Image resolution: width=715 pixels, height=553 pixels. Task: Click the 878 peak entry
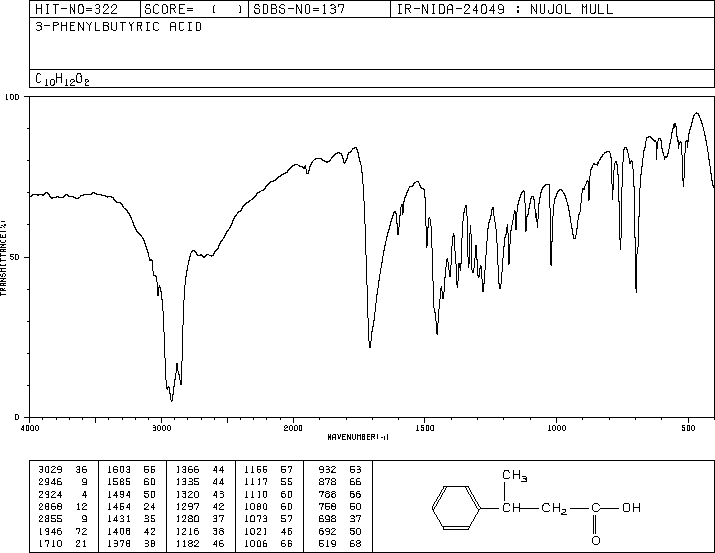327,482
